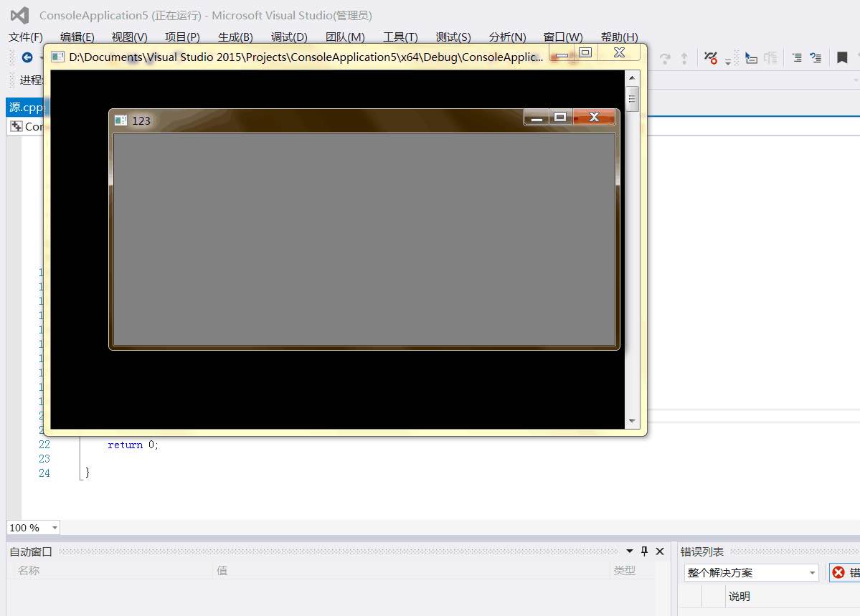The image size is (860, 616).
Task: Toggle the bookmark toolbar icon
Action: pyautogui.click(x=843, y=57)
